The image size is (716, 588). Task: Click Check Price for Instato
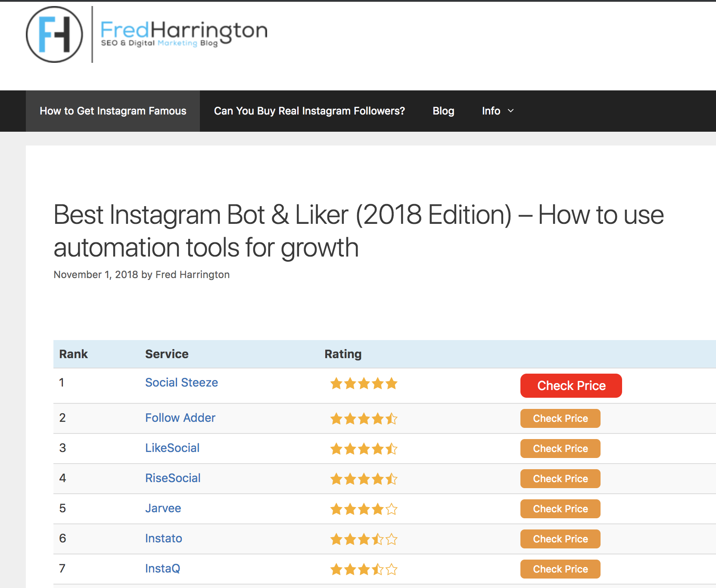coord(560,539)
